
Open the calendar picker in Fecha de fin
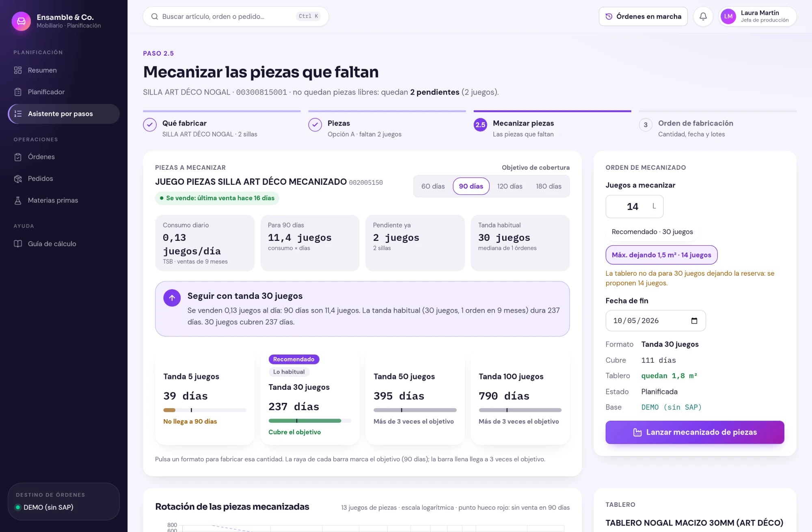(694, 321)
